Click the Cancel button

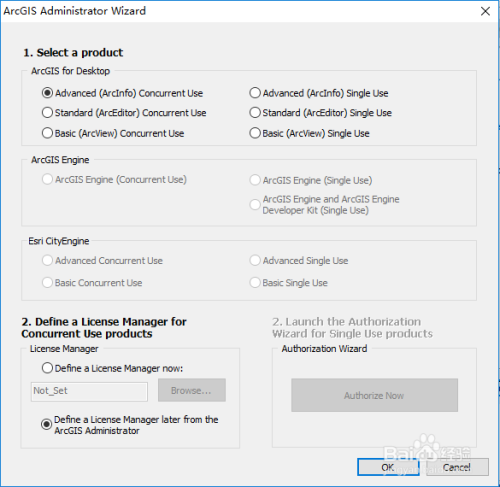457,467
